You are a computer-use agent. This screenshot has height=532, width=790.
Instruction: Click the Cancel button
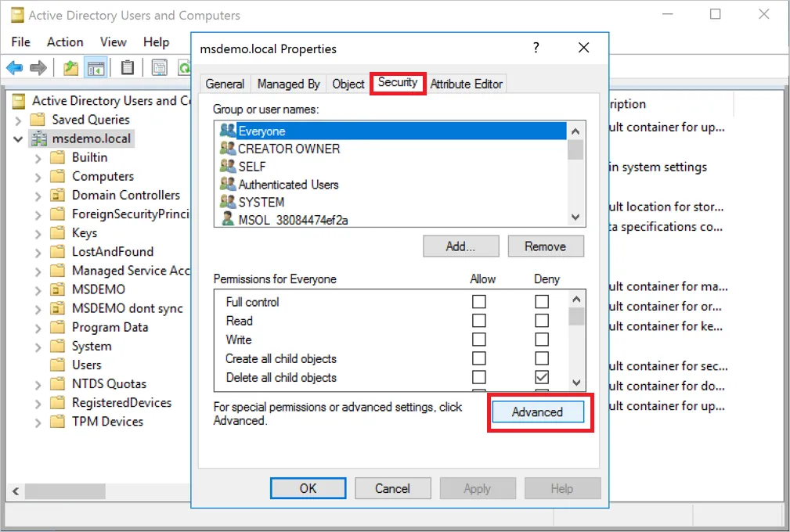tap(392, 488)
